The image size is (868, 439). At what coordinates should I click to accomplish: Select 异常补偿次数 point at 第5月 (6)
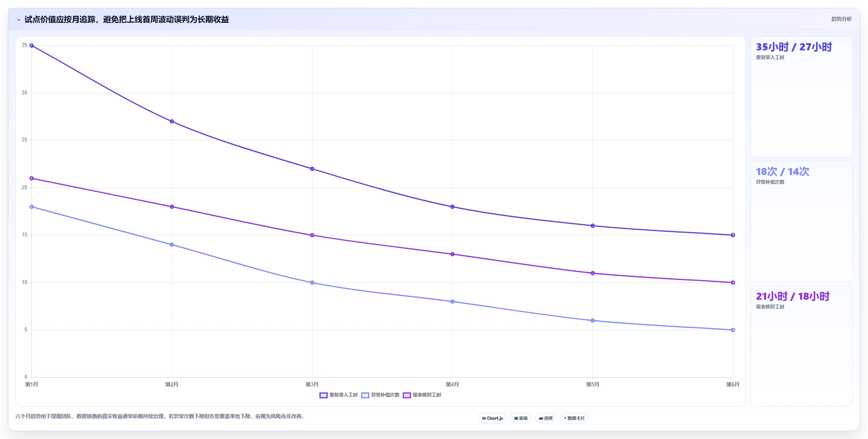pyautogui.click(x=593, y=321)
